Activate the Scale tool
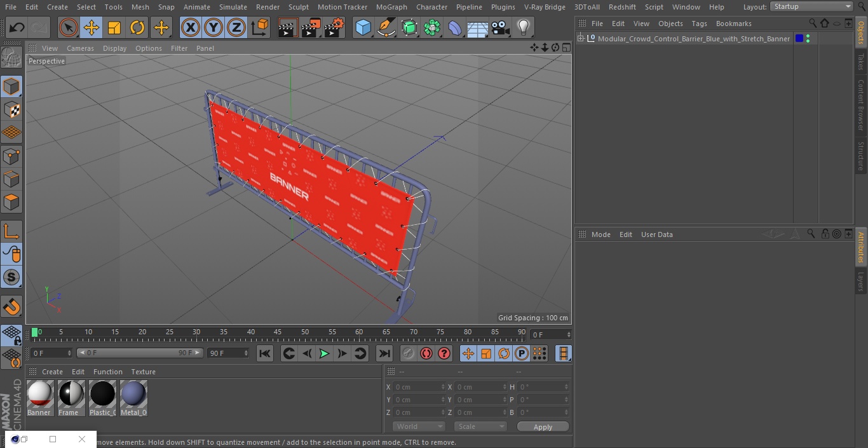The image size is (868, 448). [x=114, y=27]
